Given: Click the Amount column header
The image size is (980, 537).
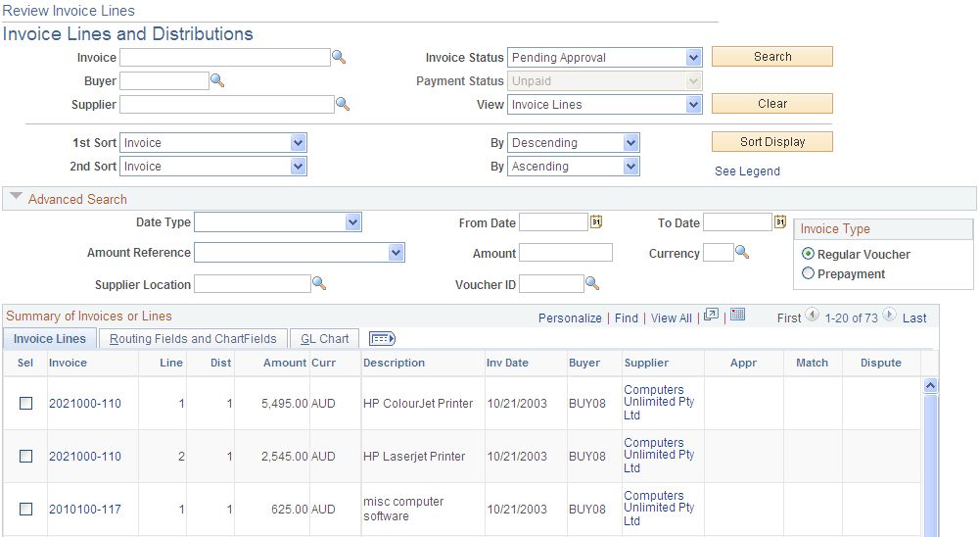Looking at the screenshot, I should click(x=285, y=363).
